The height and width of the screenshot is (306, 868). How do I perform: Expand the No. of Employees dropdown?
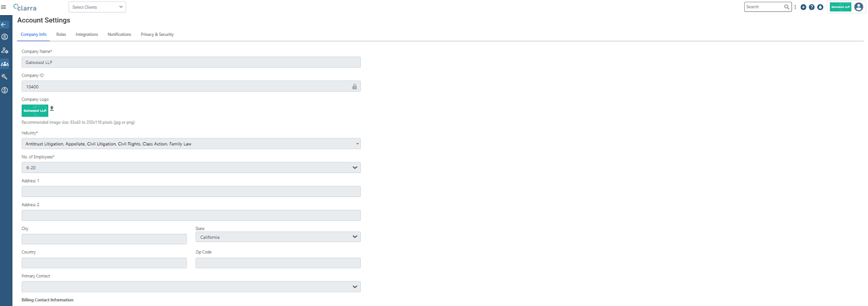pos(191,168)
